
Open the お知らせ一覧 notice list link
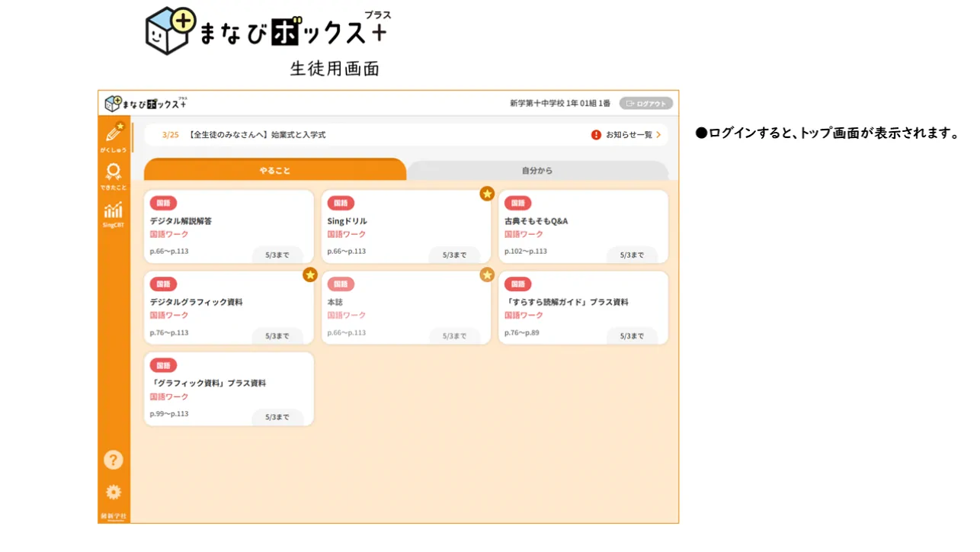coord(629,135)
